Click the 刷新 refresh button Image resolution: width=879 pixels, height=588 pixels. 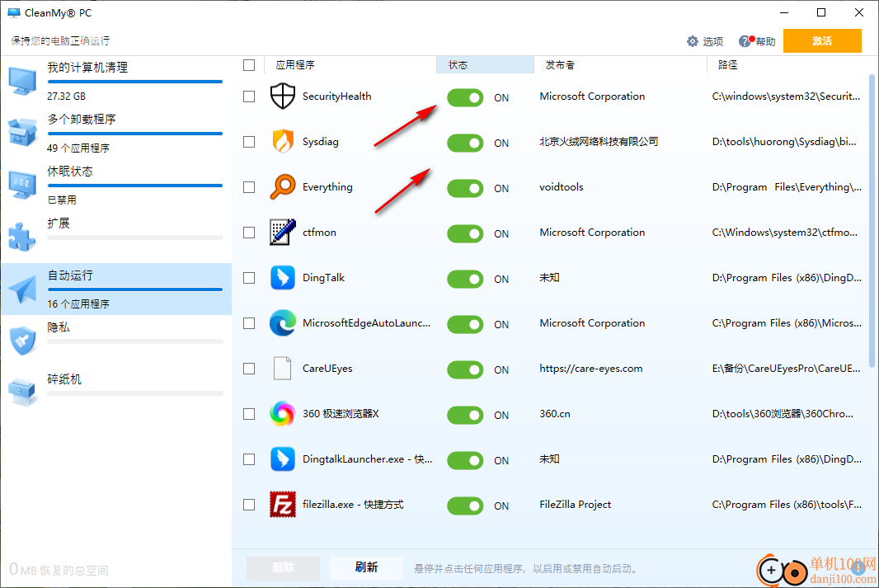(367, 568)
